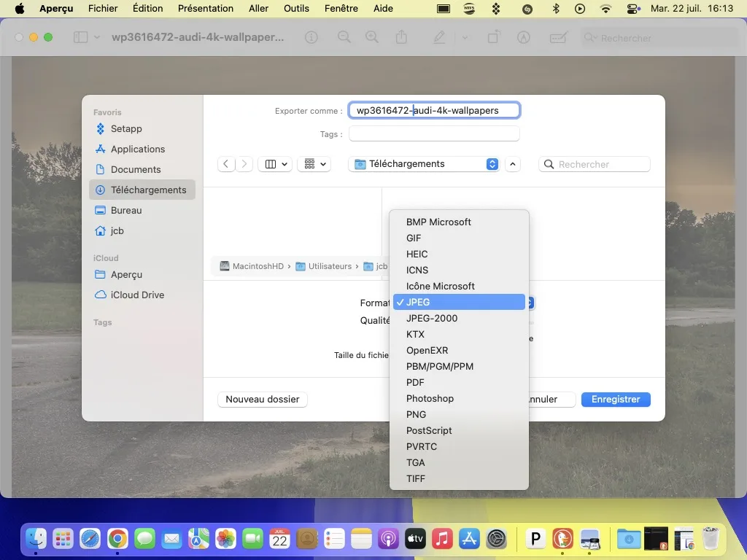Open Google Chrome from the Dock
The width and height of the screenshot is (747, 560).
(117, 539)
